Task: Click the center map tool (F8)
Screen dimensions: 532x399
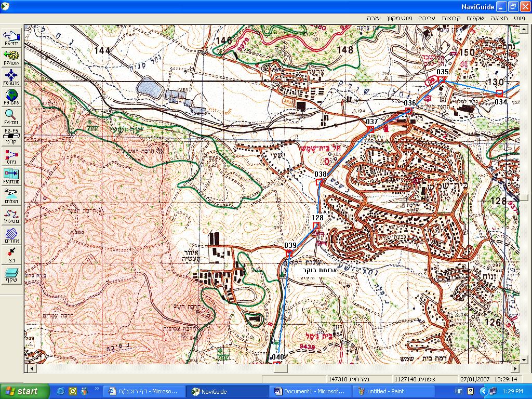Action: (11, 76)
